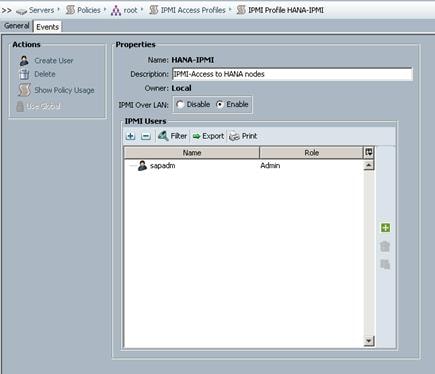The height and width of the screenshot is (374, 435).
Task: Click the arrow after IPMI Access Profiles
Action: pyautogui.click(x=230, y=9)
